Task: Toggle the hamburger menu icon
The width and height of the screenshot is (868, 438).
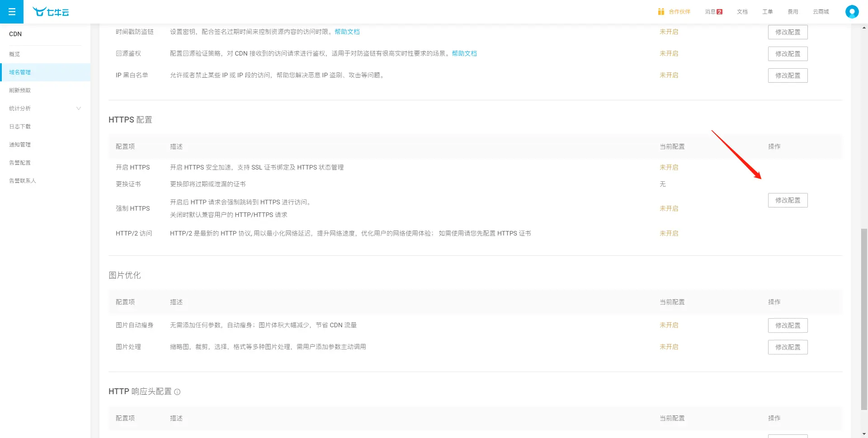Action: click(x=12, y=12)
